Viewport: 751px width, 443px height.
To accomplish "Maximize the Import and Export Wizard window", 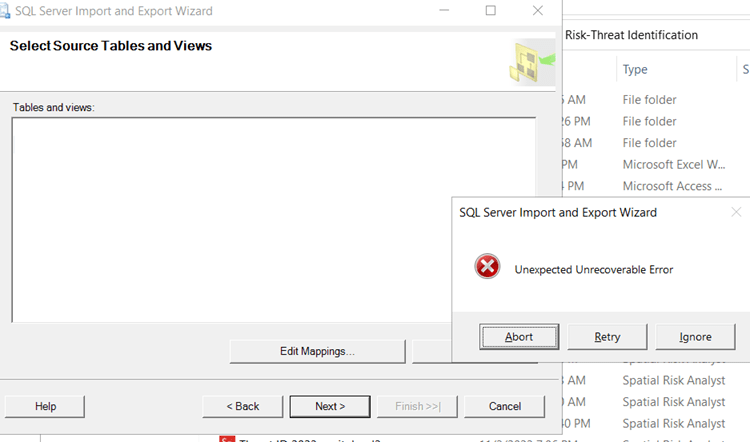I will pyautogui.click(x=490, y=11).
